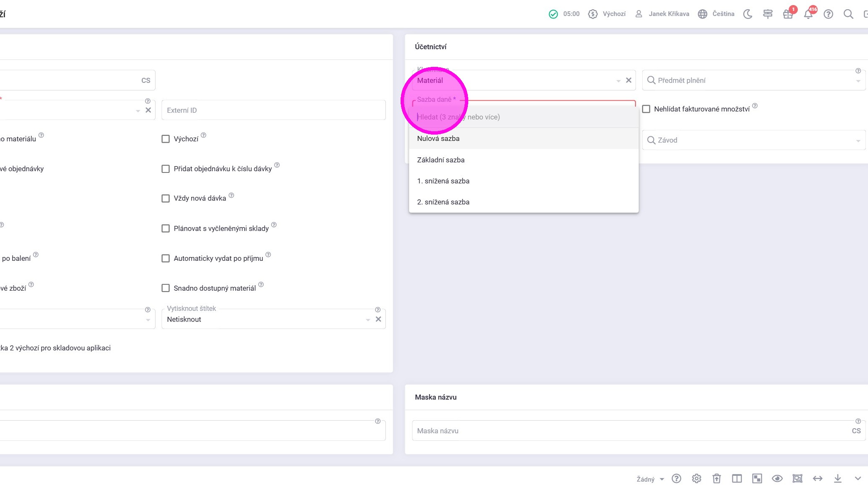Open settings gear in bottom toolbar
The height and width of the screenshot is (485, 868).
tap(697, 479)
